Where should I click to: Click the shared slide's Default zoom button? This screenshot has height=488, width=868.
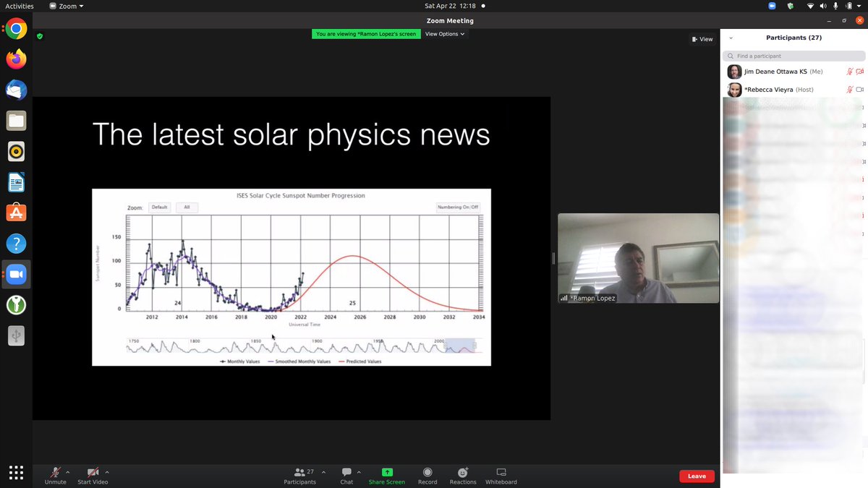coord(159,207)
